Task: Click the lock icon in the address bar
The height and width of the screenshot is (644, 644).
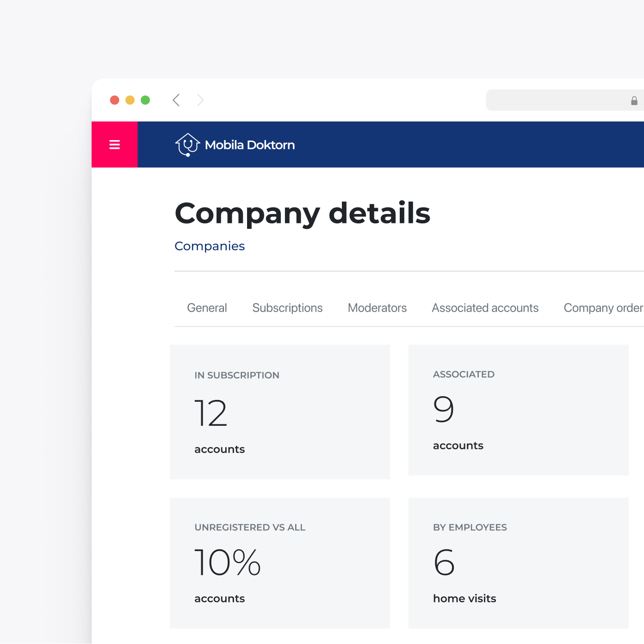Action: pyautogui.click(x=634, y=101)
